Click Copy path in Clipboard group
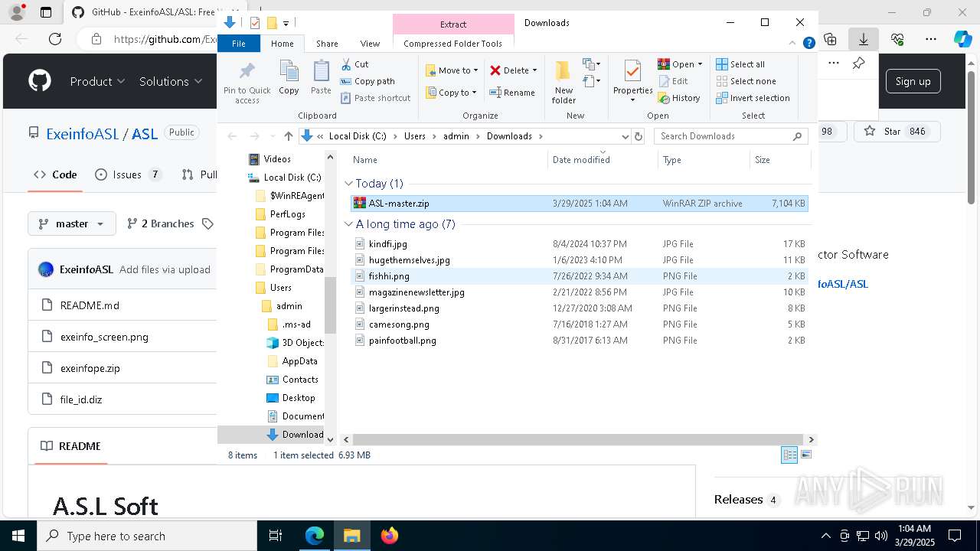 click(x=367, y=81)
